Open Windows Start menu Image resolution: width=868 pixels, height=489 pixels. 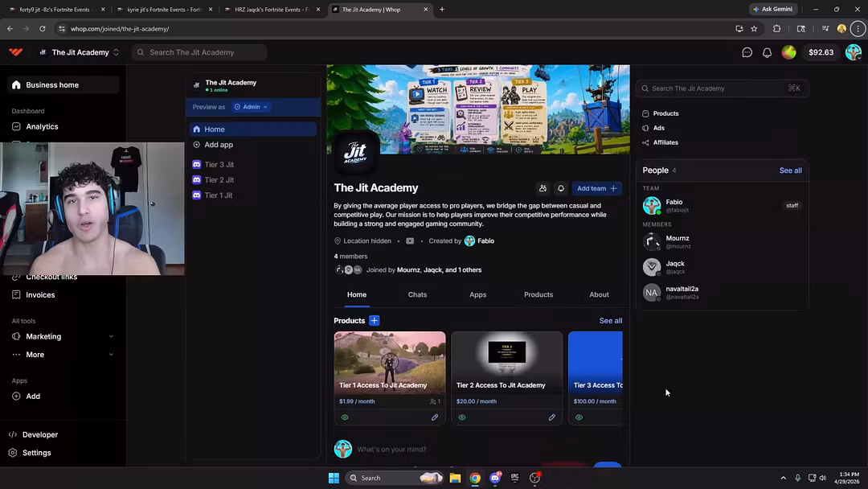pos(334,478)
